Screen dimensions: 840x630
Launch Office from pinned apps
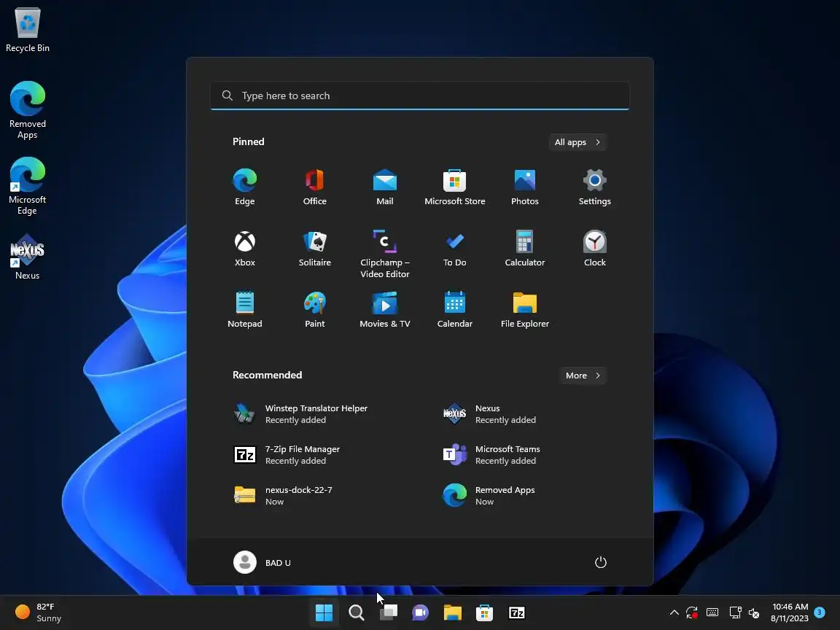click(x=314, y=187)
